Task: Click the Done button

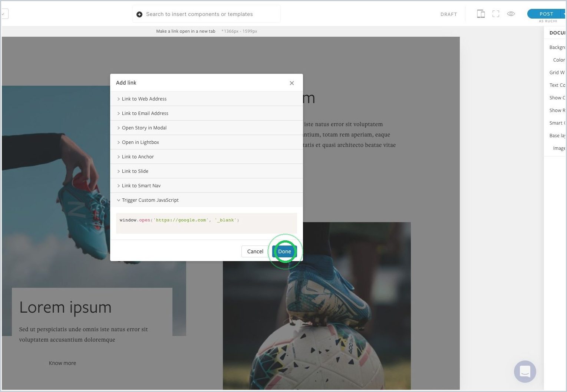Action: click(x=284, y=251)
